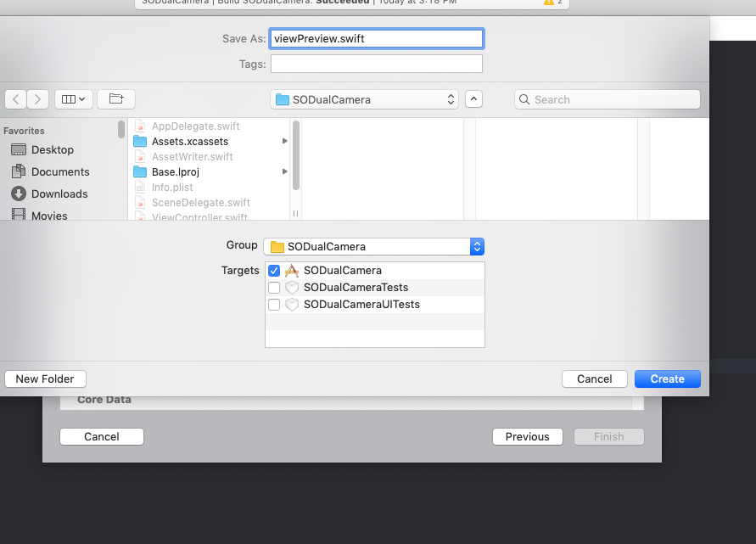Click the SODualCamera app target icon
The width and height of the screenshot is (756, 544).
pos(292,271)
